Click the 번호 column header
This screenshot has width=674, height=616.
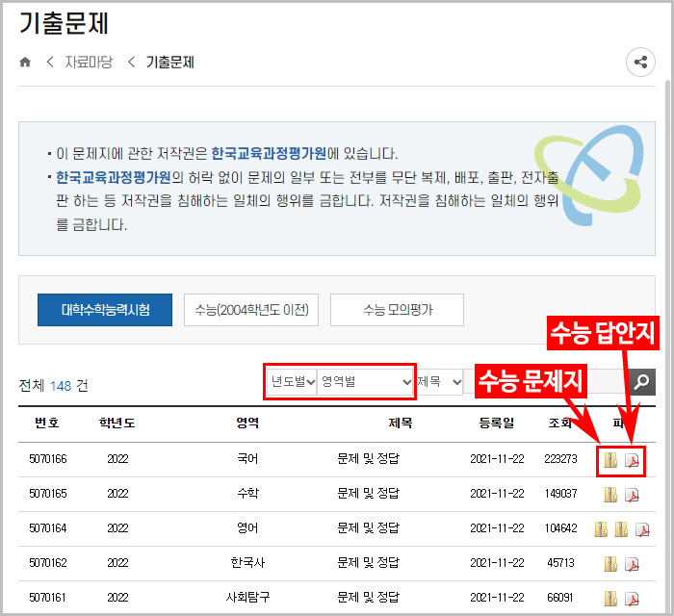47,423
